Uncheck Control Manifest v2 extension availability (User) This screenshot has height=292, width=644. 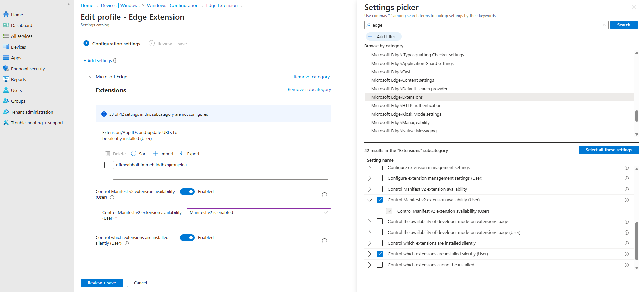[x=380, y=200]
